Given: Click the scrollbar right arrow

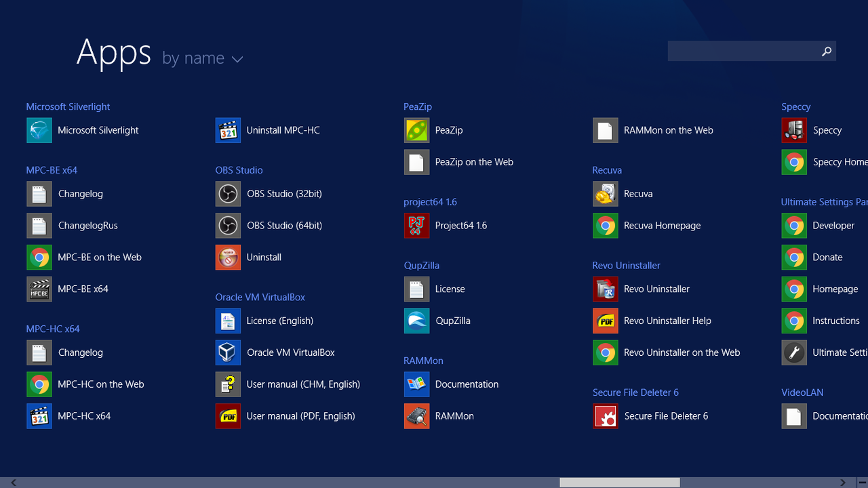Looking at the screenshot, I should [x=843, y=483].
